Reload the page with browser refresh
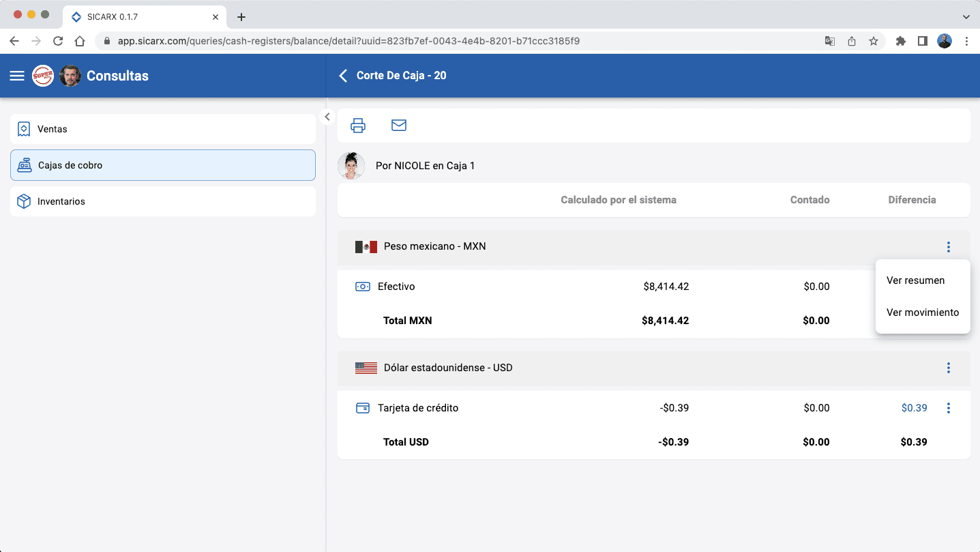This screenshot has height=552, width=980. click(x=58, y=41)
